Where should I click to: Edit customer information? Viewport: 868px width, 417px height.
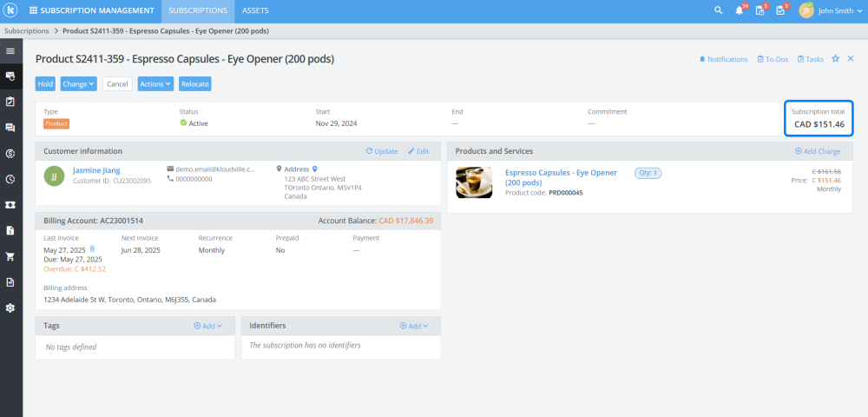(x=418, y=151)
